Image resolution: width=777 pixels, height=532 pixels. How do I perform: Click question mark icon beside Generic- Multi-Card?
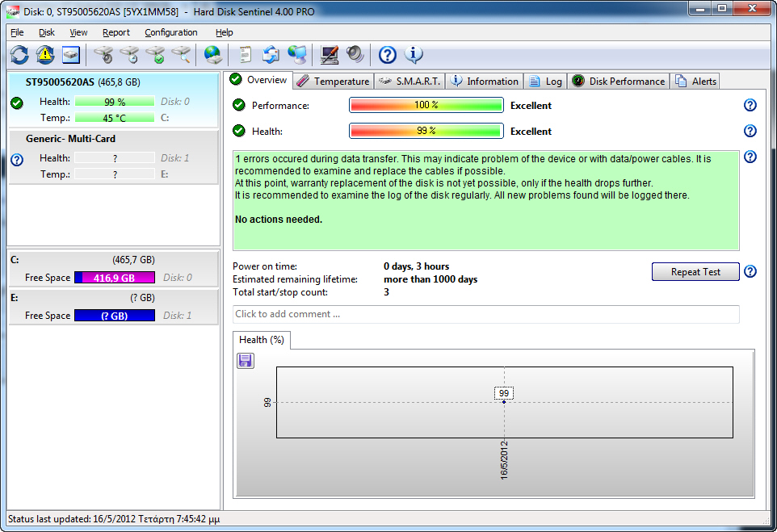(x=17, y=160)
